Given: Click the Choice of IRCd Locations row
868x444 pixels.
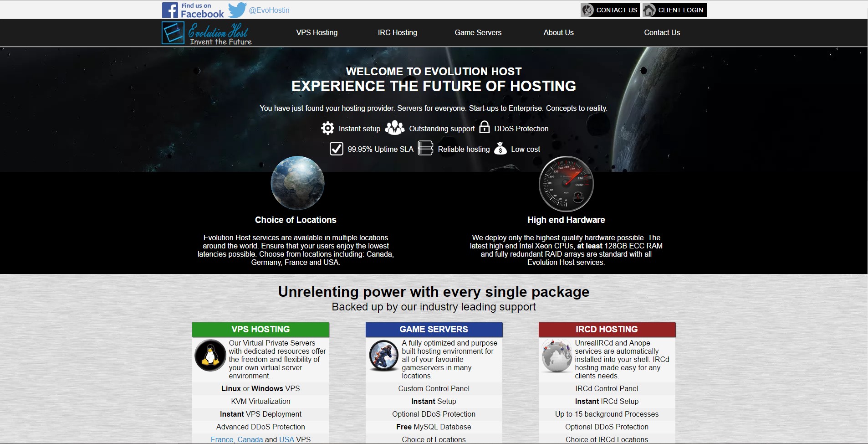Looking at the screenshot, I should coord(607,439).
